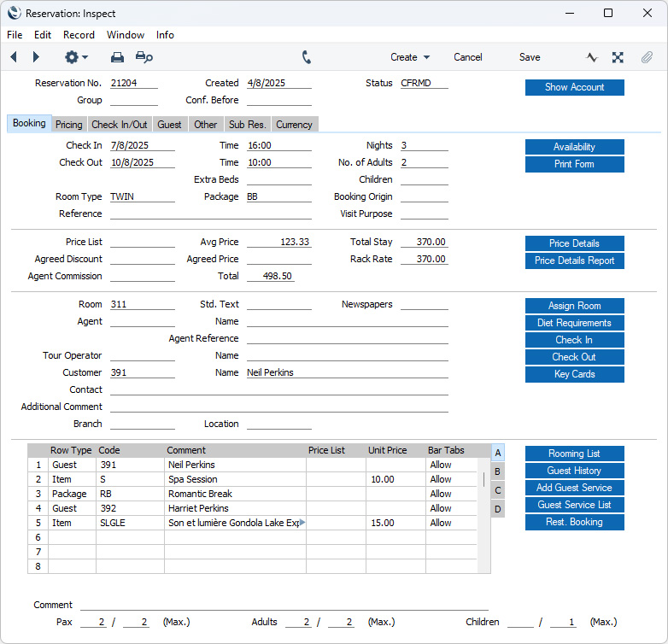The height and width of the screenshot is (644, 668).
Task: Click the bottom Comment field
Action: 284,605
